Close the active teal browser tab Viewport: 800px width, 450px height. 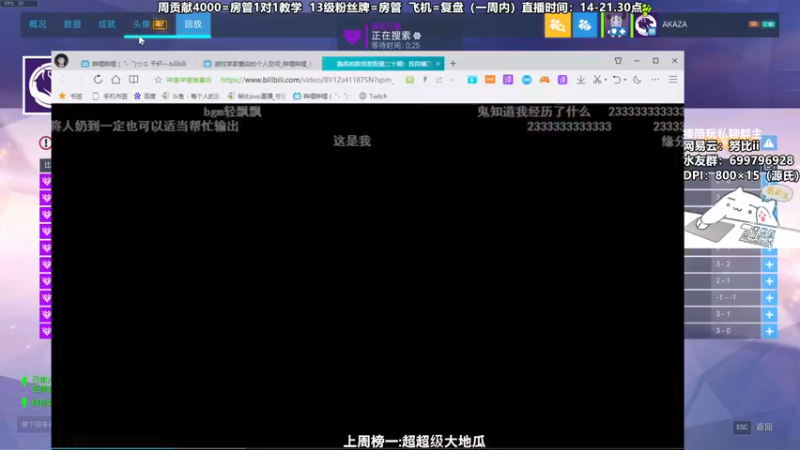click(438, 64)
